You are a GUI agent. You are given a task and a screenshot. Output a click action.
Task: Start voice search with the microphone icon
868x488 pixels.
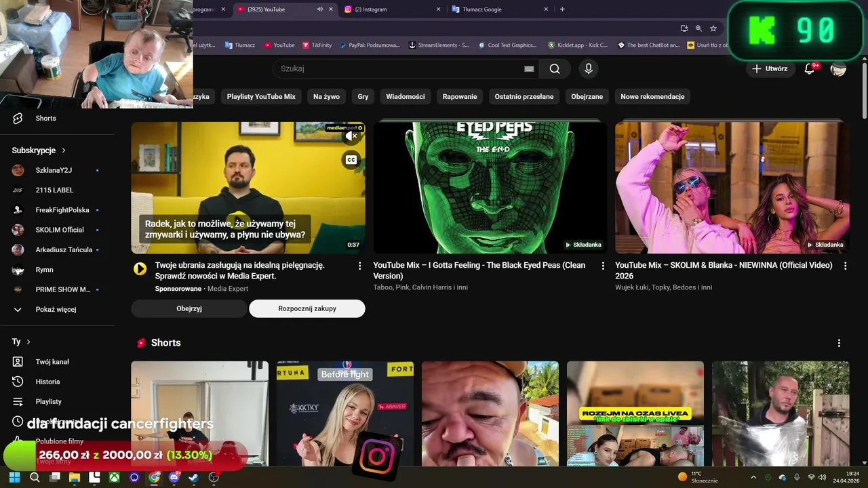[x=589, y=68]
